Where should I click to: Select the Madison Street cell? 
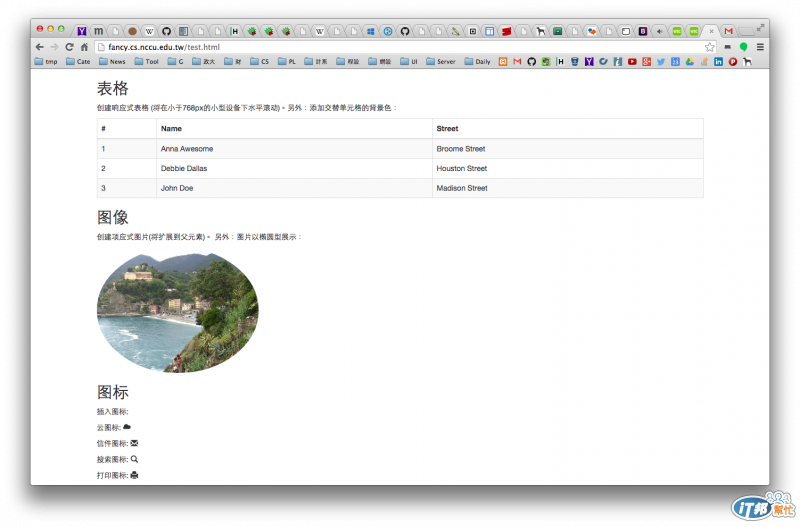(x=568, y=188)
